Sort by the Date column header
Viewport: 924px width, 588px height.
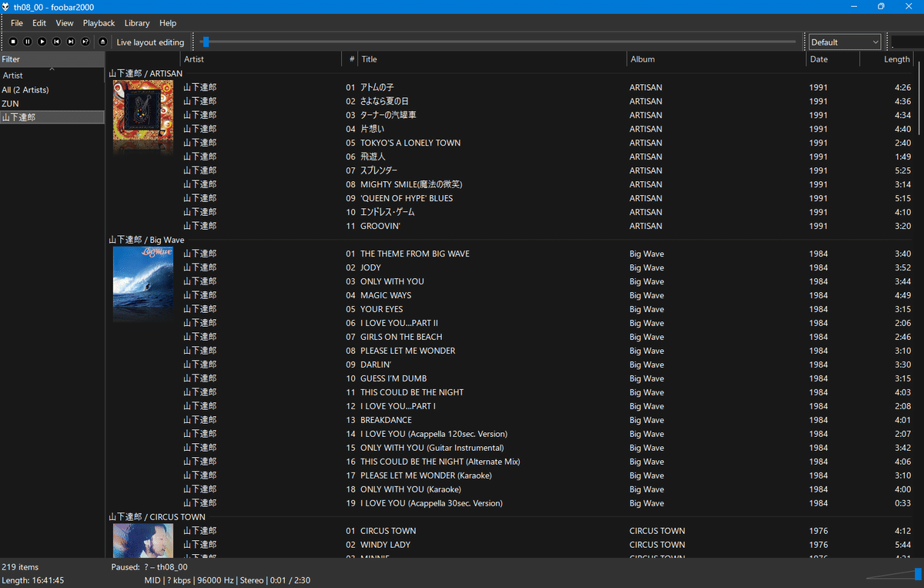[833, 59]
